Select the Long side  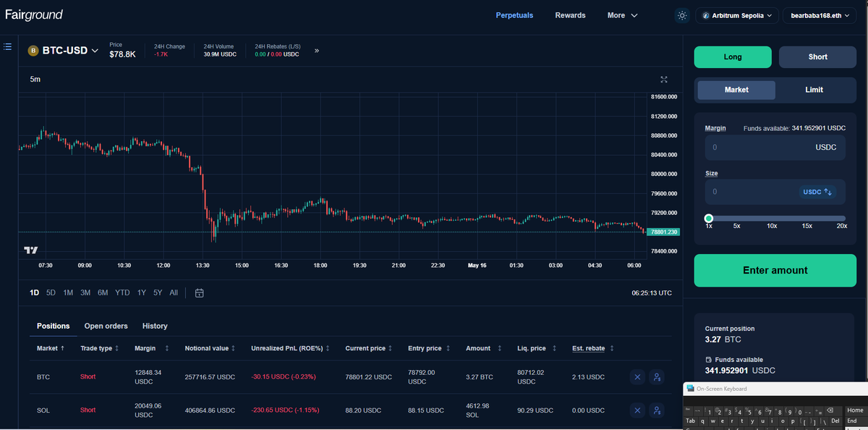pos(733,56)
